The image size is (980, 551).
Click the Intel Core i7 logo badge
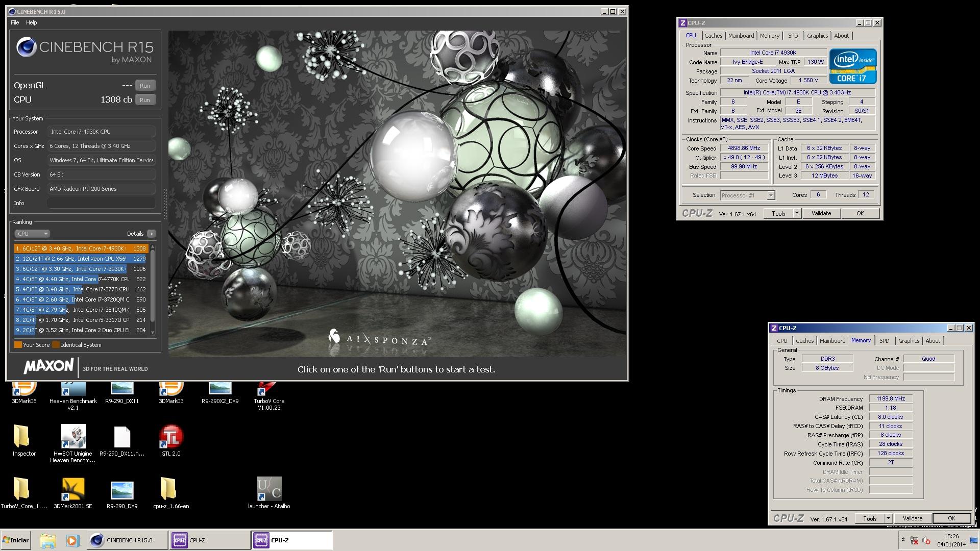852,66
